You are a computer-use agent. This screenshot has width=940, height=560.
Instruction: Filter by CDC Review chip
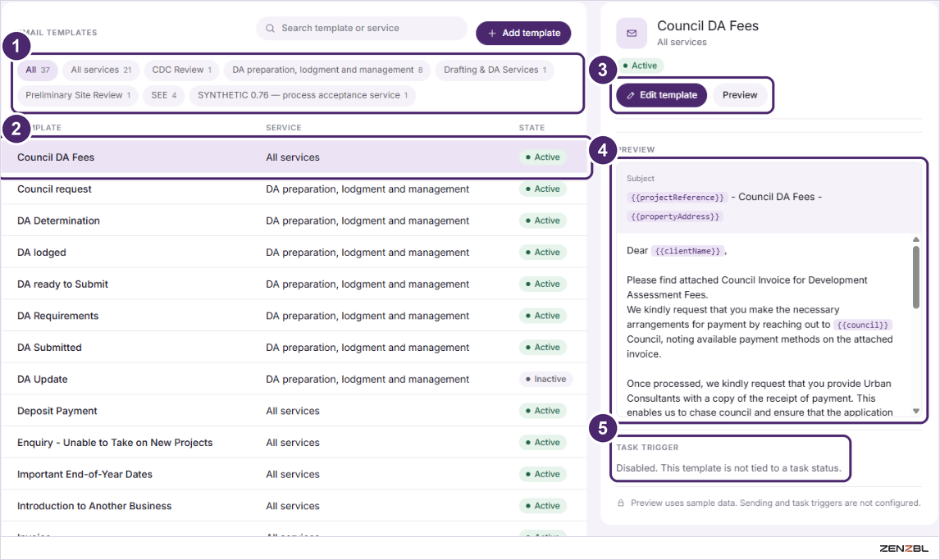coord(181,70)
